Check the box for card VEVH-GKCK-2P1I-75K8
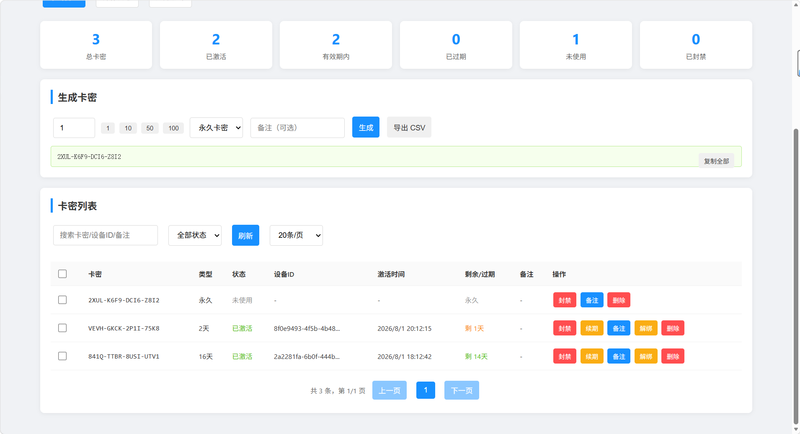Image resolution: width=800 pixels, height=434 pixels. pos(62,328)
